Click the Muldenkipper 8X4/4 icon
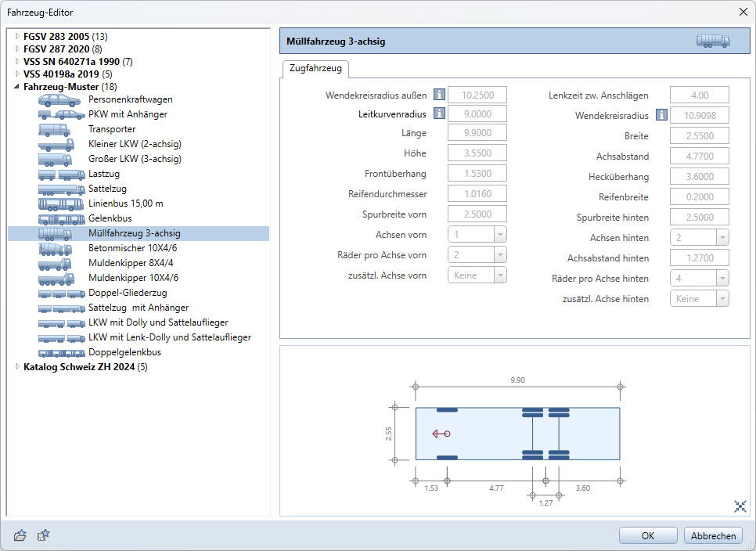The width and height of the screenshot is (756, 551). pyautogui.click(x=55, y=264)
